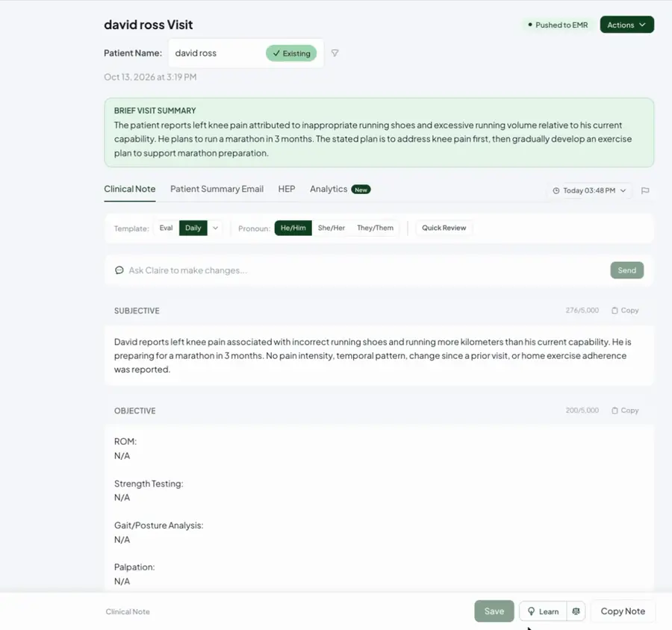672x630 pixels.
Task: Expand the template chevron next to Daily
Action: (x=215, y=228)
